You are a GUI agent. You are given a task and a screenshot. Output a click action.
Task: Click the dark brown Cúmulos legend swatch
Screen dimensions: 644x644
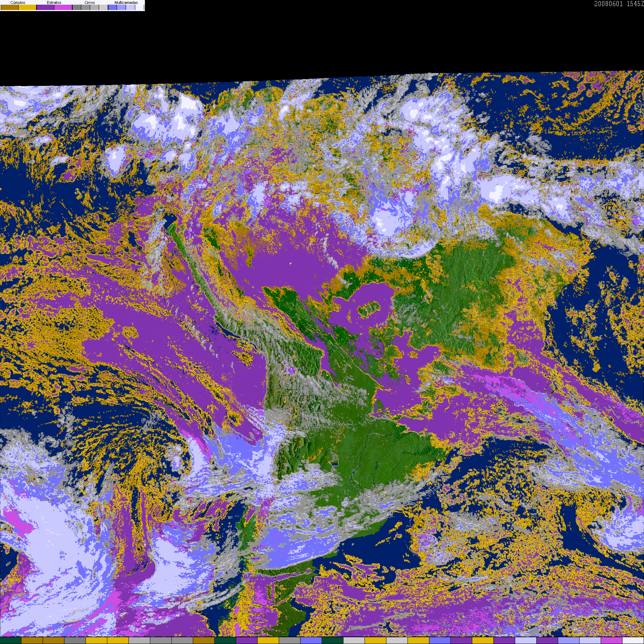pyautogui.click(x=10, y=7)
